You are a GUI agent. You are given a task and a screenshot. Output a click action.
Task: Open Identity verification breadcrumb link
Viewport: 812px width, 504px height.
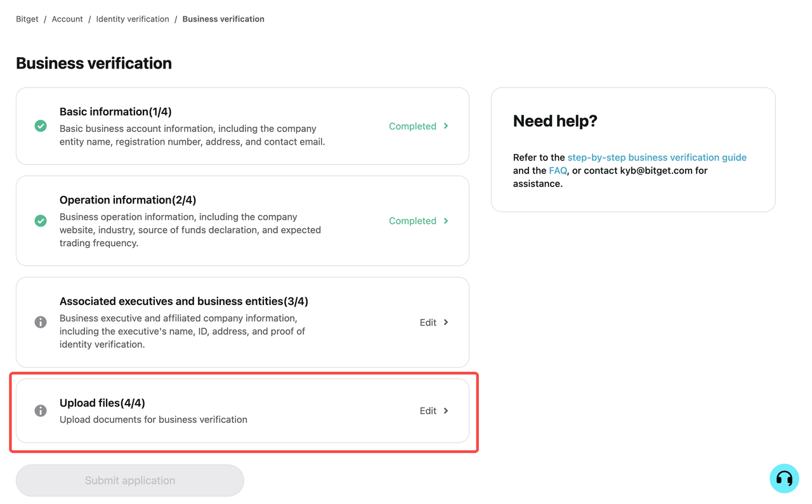pyautogui.click(x=133, y=19)
